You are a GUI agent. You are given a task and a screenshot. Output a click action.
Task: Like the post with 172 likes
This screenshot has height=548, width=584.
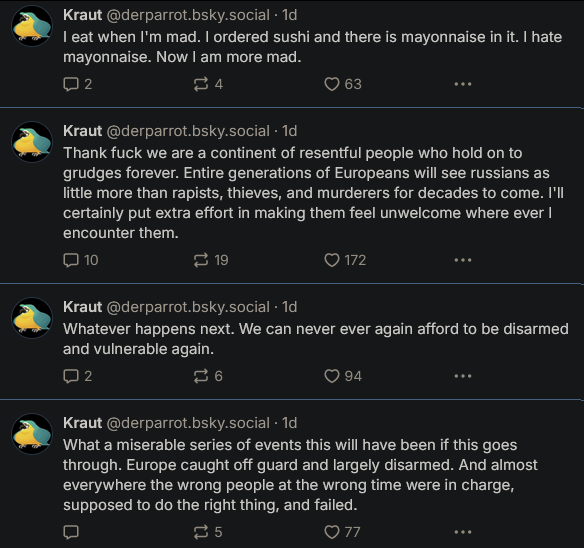[x=345, y=260]
